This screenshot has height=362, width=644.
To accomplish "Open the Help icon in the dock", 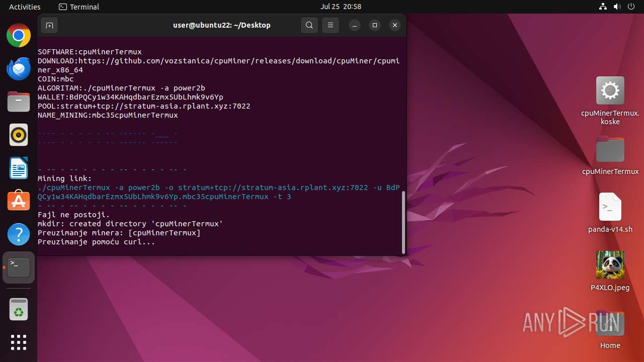I will tap(19, 235).
